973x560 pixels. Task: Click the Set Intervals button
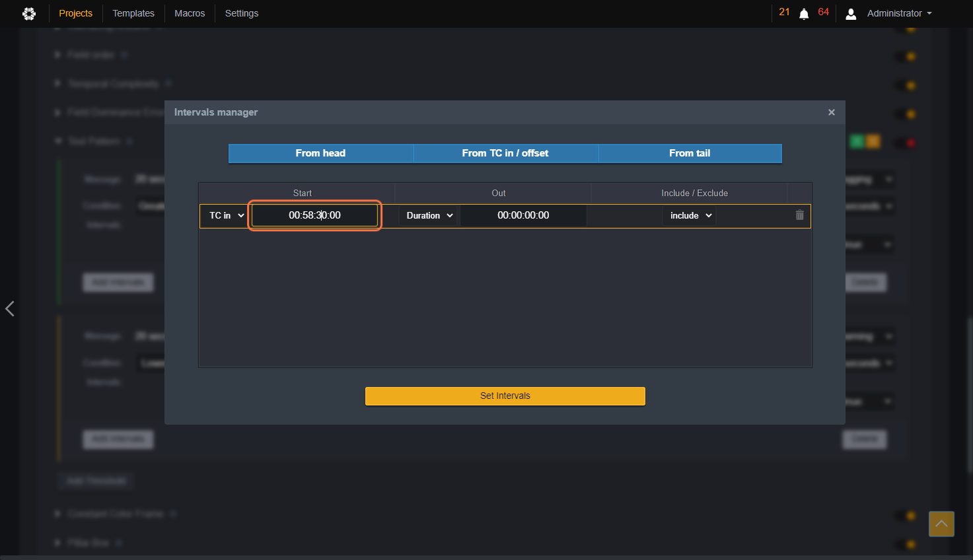tap(505, 396)
